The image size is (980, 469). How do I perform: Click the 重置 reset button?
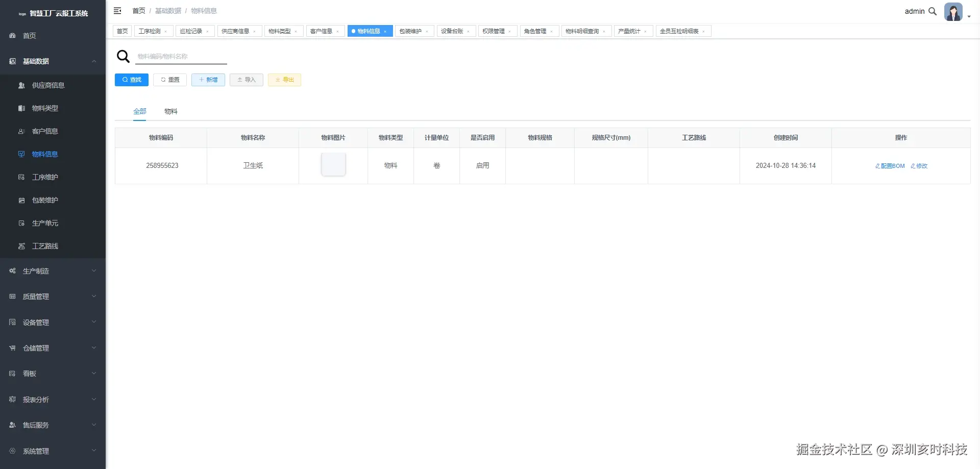coord(170,80)
